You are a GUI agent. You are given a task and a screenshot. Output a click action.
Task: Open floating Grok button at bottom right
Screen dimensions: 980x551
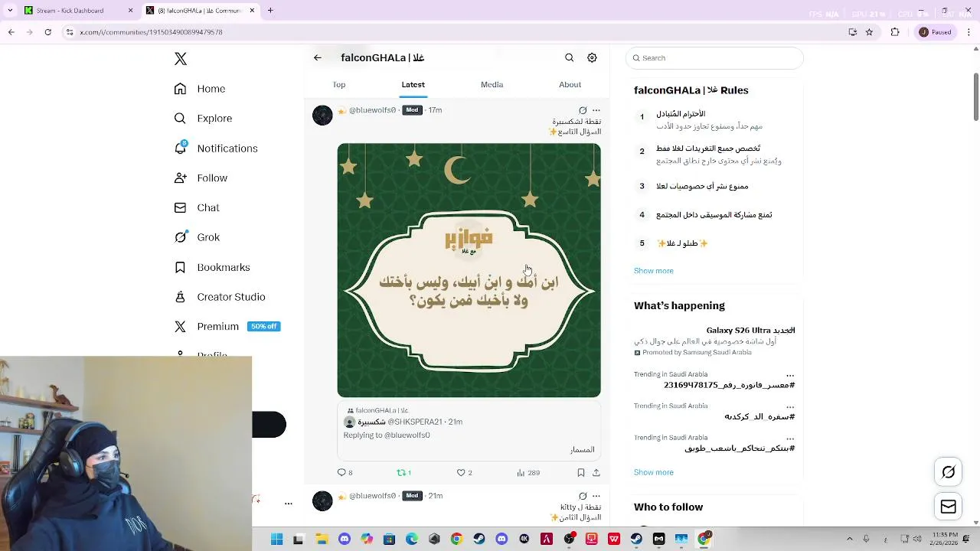949,472
